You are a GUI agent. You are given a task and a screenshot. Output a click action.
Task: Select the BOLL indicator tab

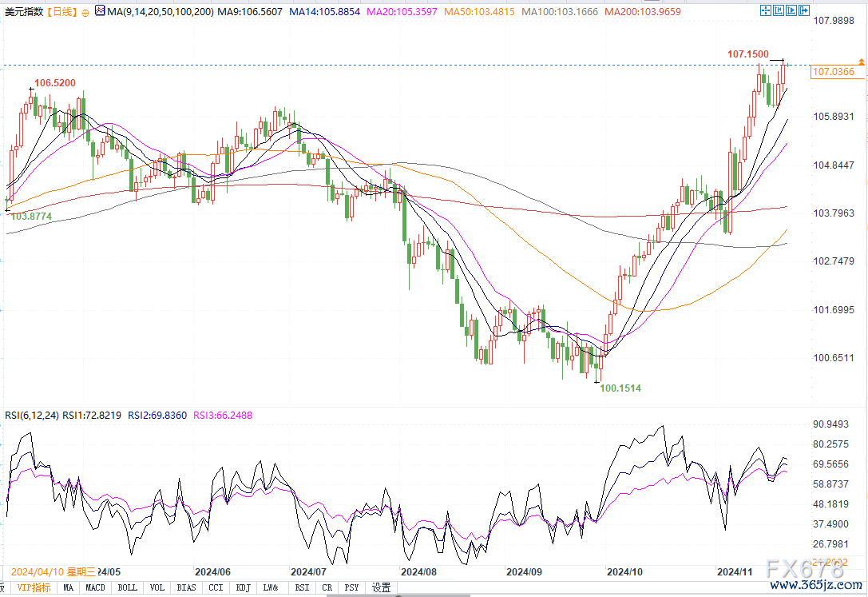point(127,587)
